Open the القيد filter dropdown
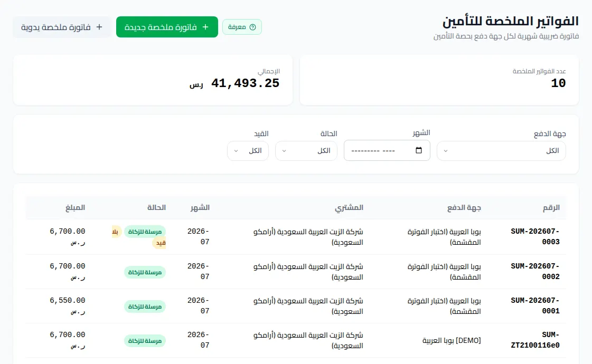Image resolution: width=592 pixels, height=364 pixels. pyautogui.click(x=248, y=151)
